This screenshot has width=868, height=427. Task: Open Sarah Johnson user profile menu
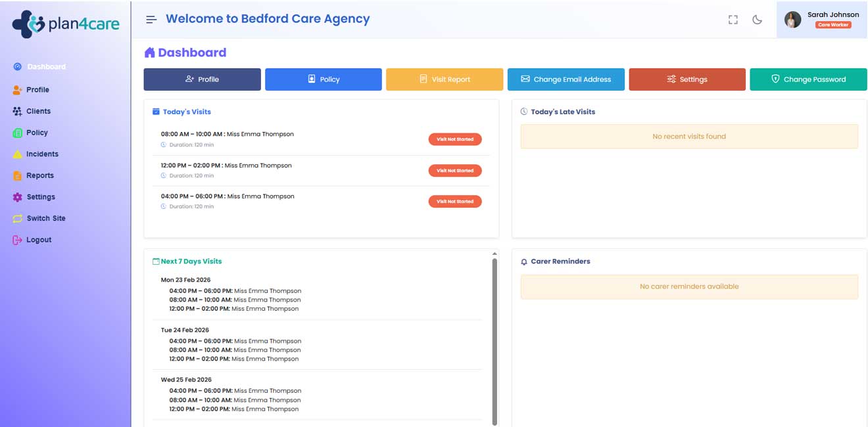tap(821, 20)
